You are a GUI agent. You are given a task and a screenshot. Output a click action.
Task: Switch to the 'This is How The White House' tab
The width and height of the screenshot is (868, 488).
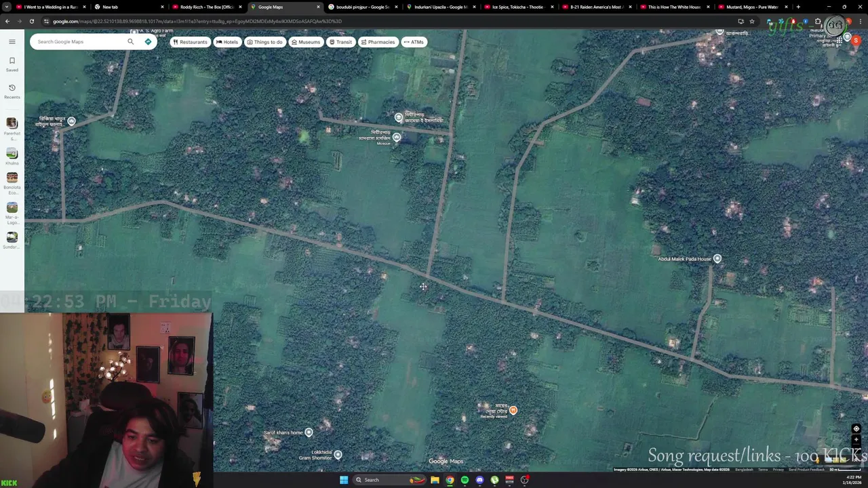pyautogui.click(x=675, y=7)
